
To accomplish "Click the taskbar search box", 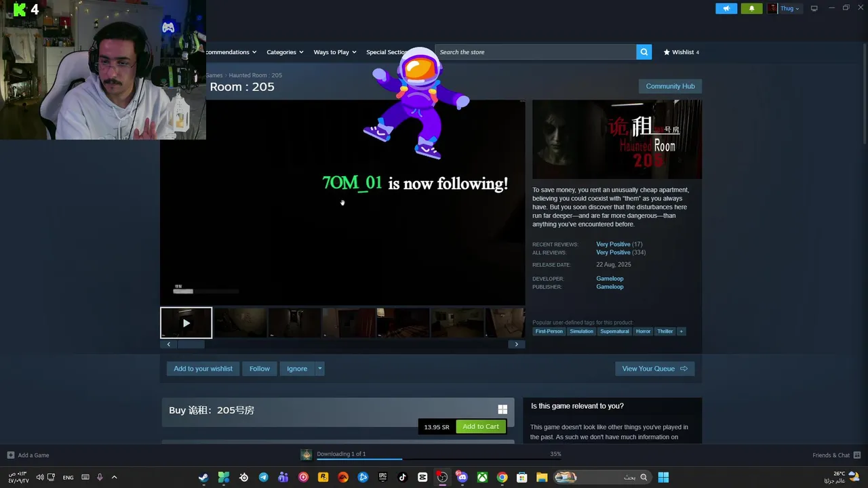I will click(x=601, y=477).
